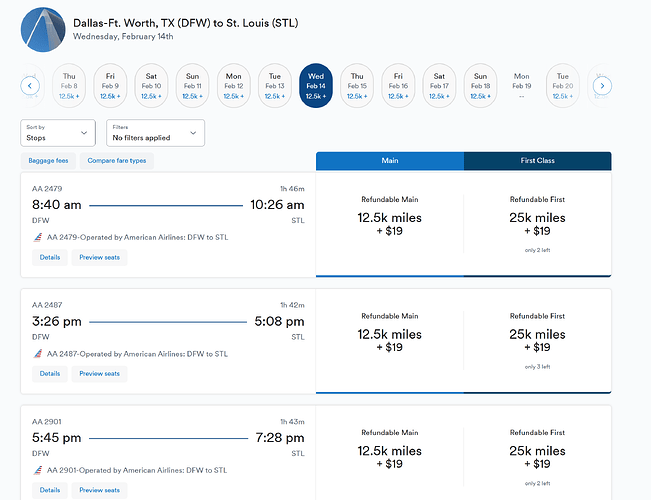Open Details for flight AA 2487
This screenshot has width=651, height=500.
[x=50, y=374]
